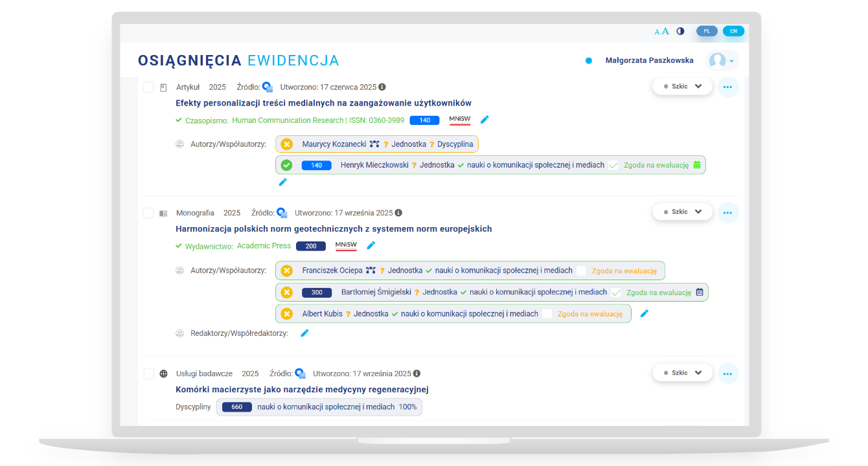Screen dimensions: 868x466
Task: Expand Szkic status dropdown for Artykuł
Action: tap(682, 86)
